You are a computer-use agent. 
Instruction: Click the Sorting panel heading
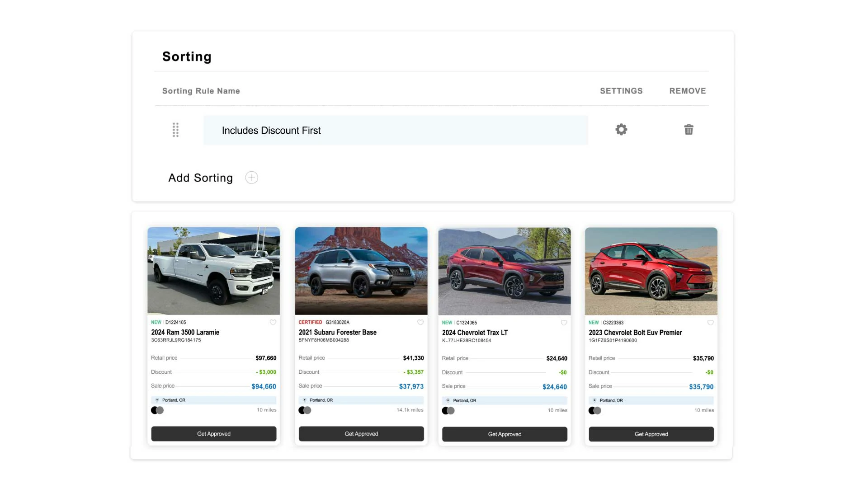click(187, 56)
